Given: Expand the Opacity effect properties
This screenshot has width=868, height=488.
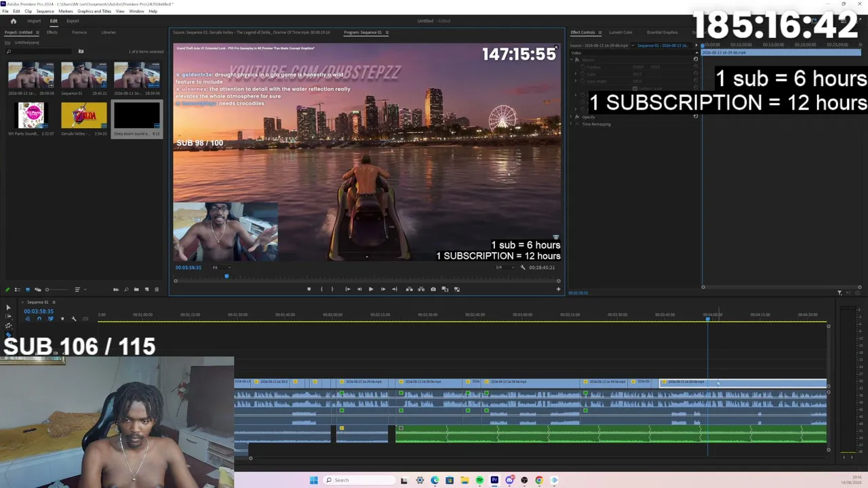Looking at the screenshot, I should click(x=572, y=117).
